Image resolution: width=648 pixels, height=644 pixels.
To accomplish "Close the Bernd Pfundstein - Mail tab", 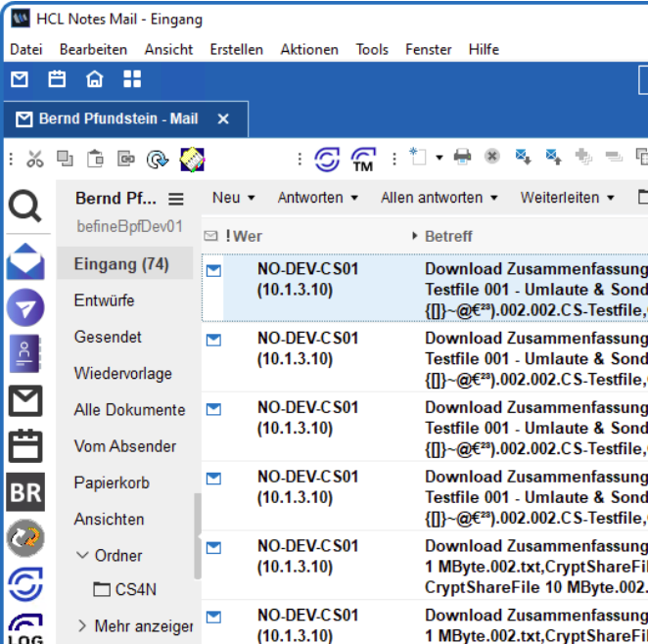I will click(223, 119).
